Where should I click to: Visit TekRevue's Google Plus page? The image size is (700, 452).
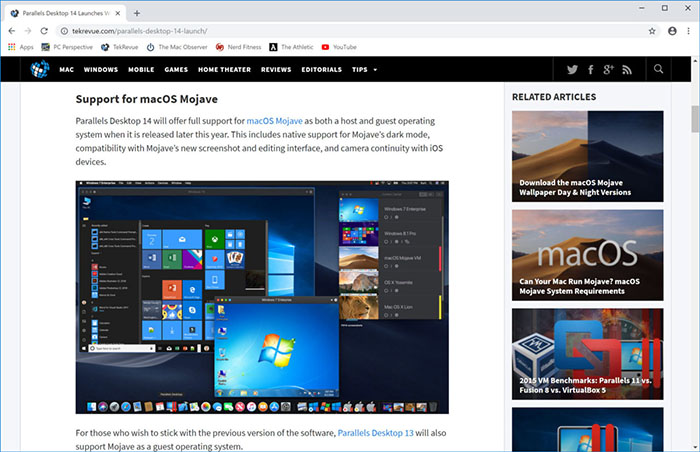[608, 70]
